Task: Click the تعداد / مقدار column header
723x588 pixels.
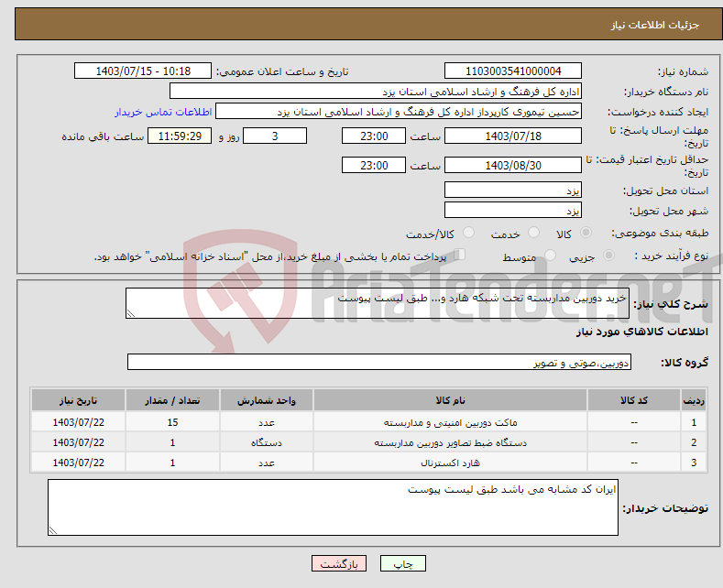Action: tap(172, 400)
